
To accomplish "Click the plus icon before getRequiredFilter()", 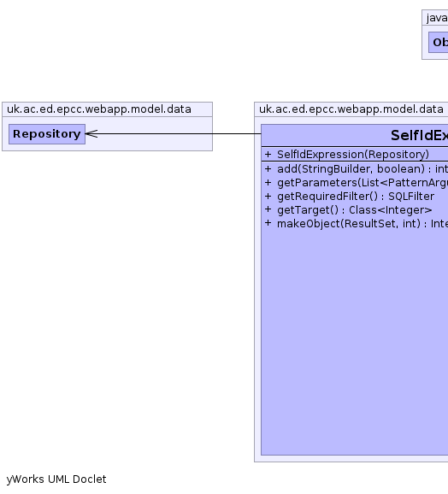I will (x=268, y=197).
